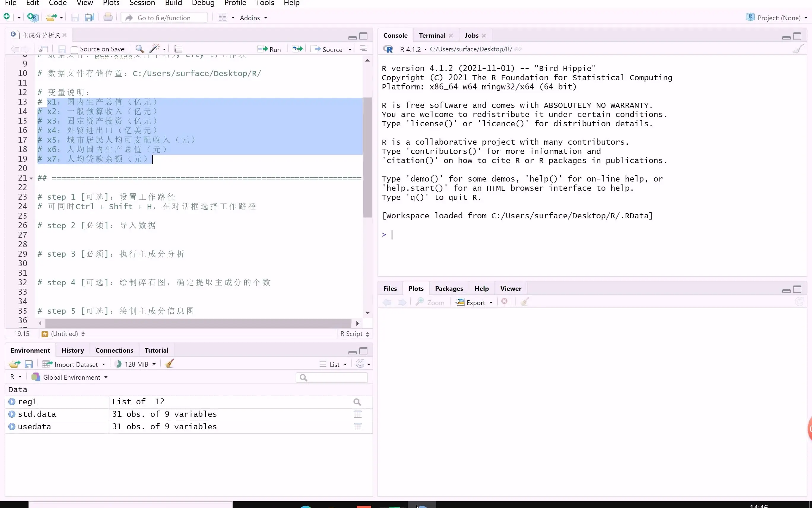Create a new project with the R icon
The height and width of the screenshot is (508, 812).
[x=33, y=17]
